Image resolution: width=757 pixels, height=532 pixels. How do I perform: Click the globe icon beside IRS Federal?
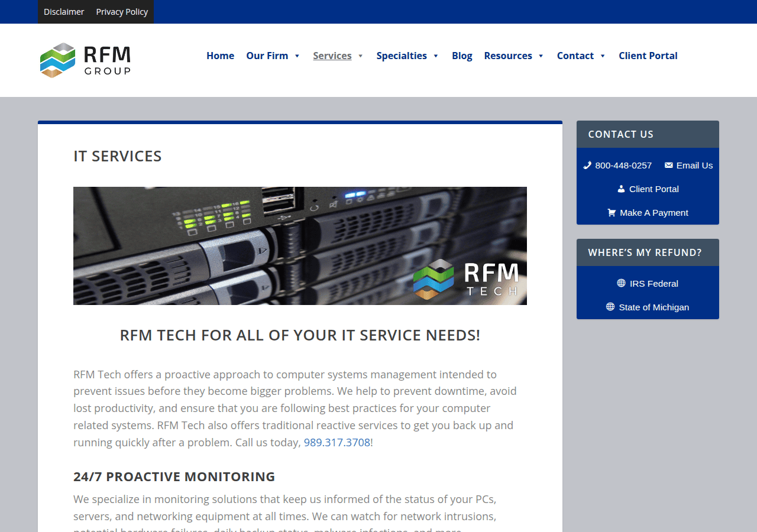coord(621,283)
